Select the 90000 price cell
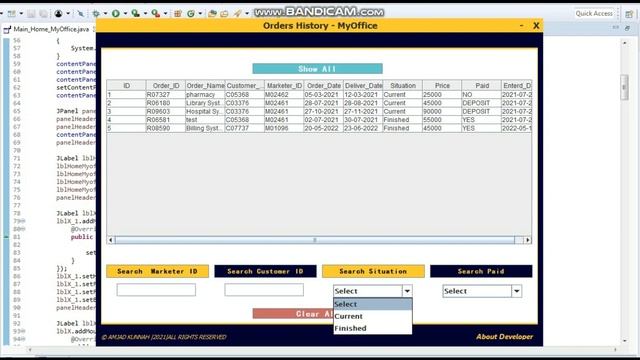The width and height of the screenshot is (640, 360). click(442, 111)
